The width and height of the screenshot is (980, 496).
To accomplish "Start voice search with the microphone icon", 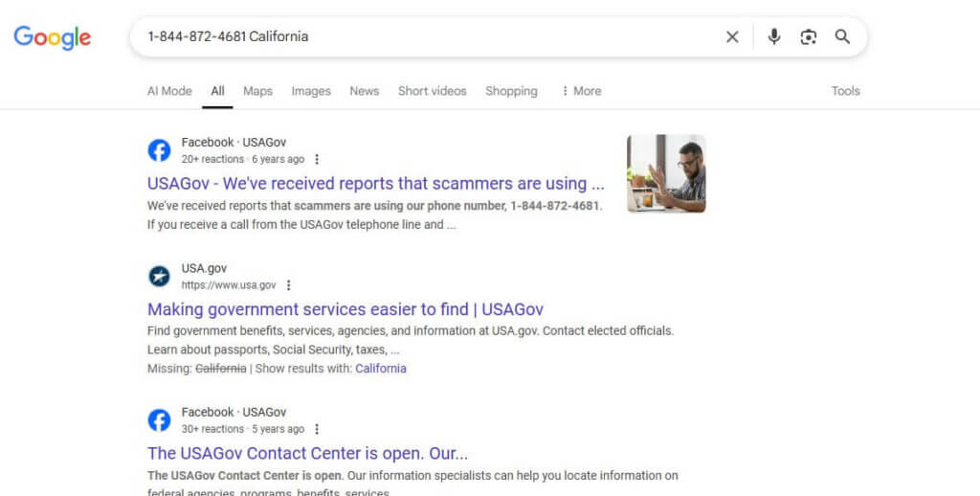I will pos(773,37).
